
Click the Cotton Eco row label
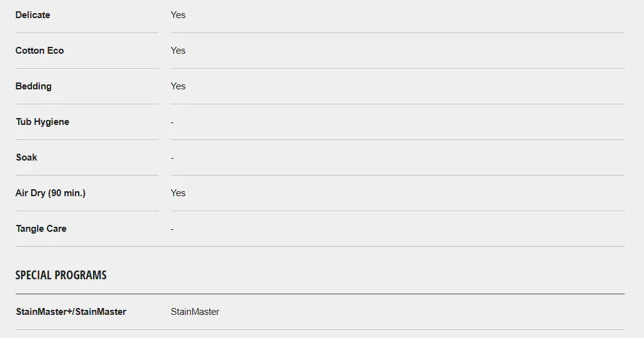(40, 51)
